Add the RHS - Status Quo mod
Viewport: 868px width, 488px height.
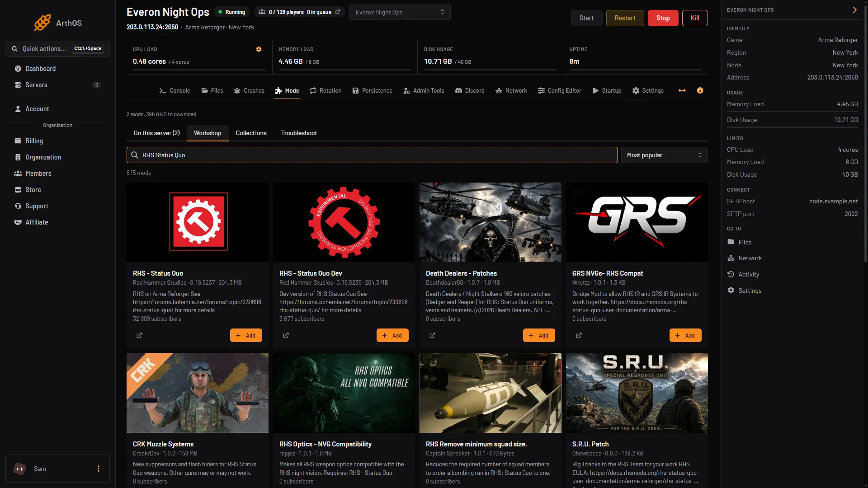[x=246, y=335]
